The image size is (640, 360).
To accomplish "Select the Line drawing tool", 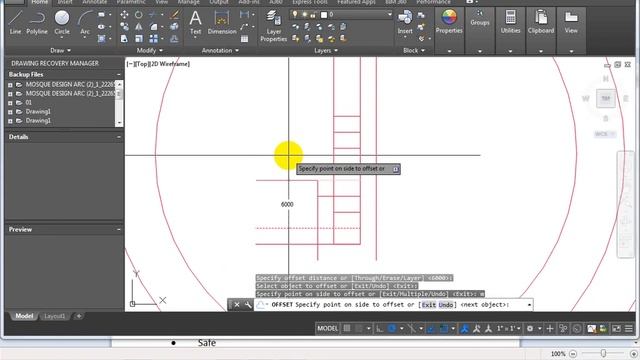I will click(x=16, y=22).
